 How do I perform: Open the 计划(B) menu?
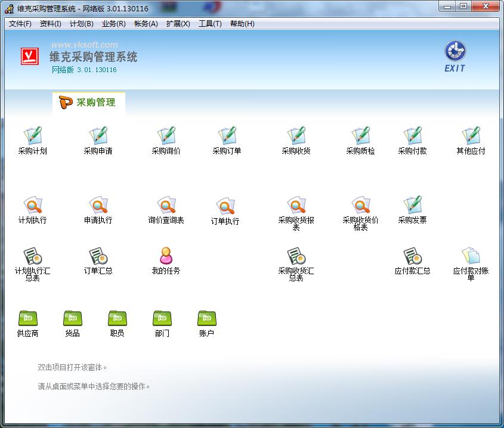[x=82, y=24]
